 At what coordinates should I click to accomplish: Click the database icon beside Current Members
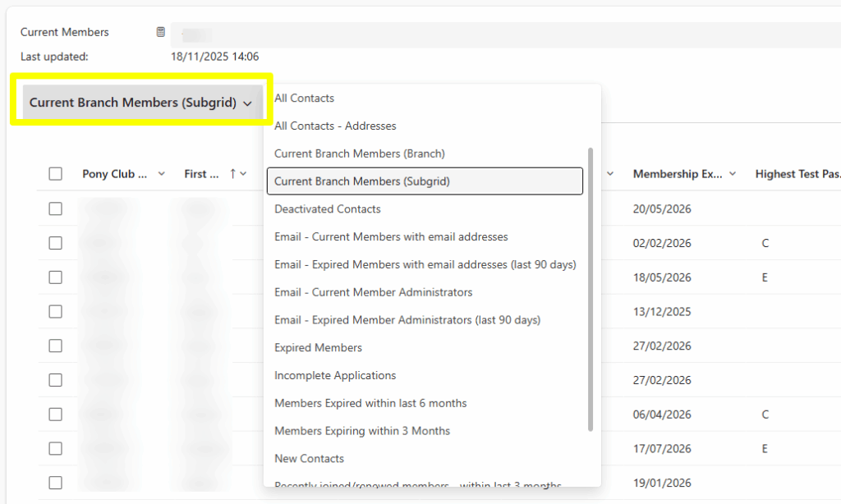tap(161, 32)
